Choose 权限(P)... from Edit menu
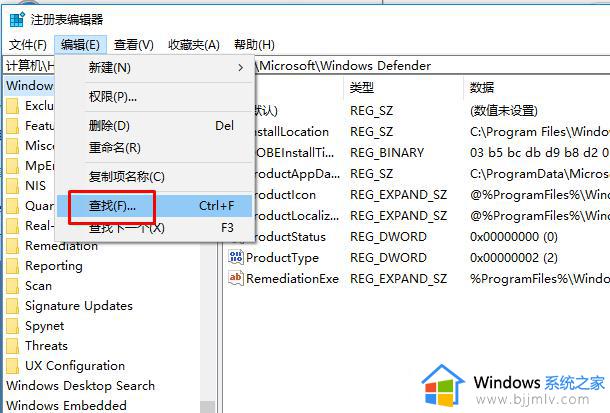This screenshot has height=413, width=610. pos(156,96)
